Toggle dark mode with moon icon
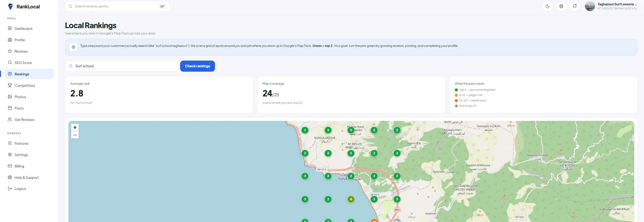 coord(548,6)
